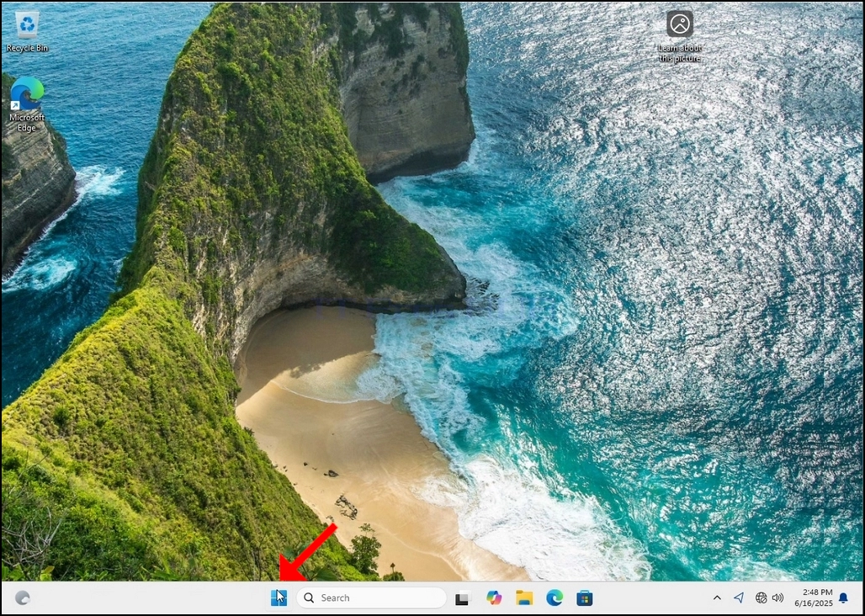Screen dimensions: 865x616
Task: Open network settings from globe icon
Action: [x=762, y=597]
